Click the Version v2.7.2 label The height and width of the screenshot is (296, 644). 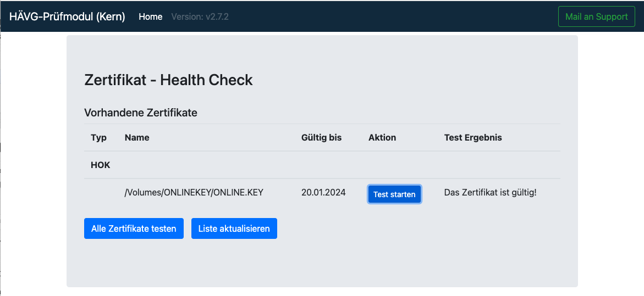[200, 17]
